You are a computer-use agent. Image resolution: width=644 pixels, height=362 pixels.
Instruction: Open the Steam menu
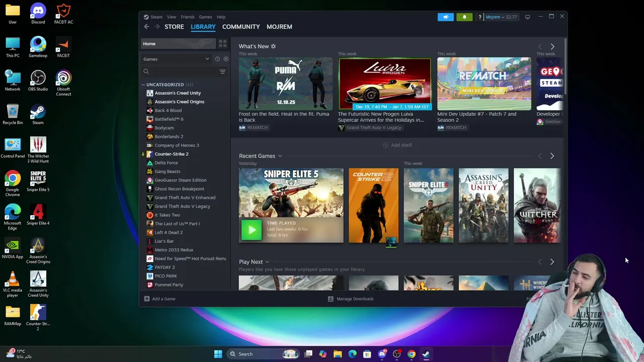click(x=156, y=17)
